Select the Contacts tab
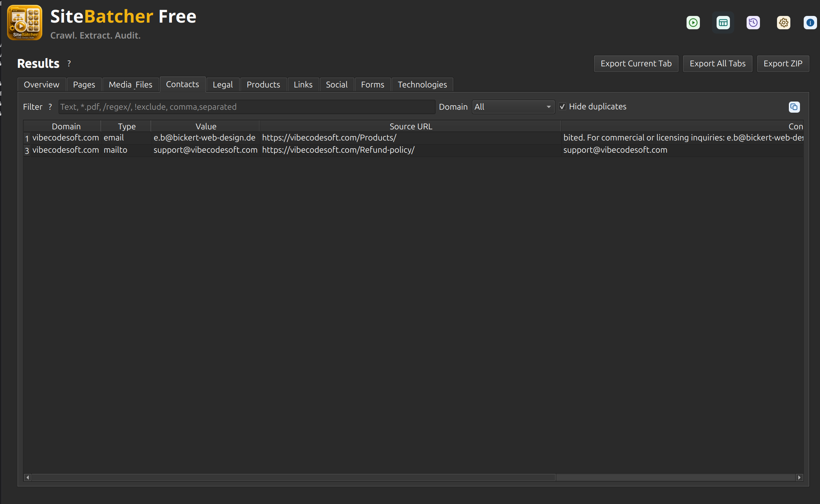Screen dimensions: 820x504 point(182,84)
